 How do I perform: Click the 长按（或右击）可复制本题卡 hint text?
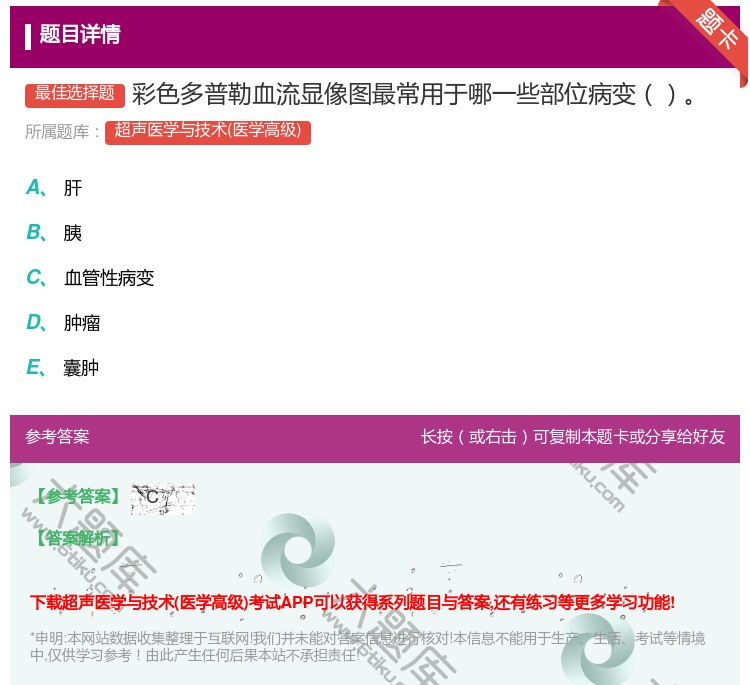pyautogui.click(x=573, y=437)
